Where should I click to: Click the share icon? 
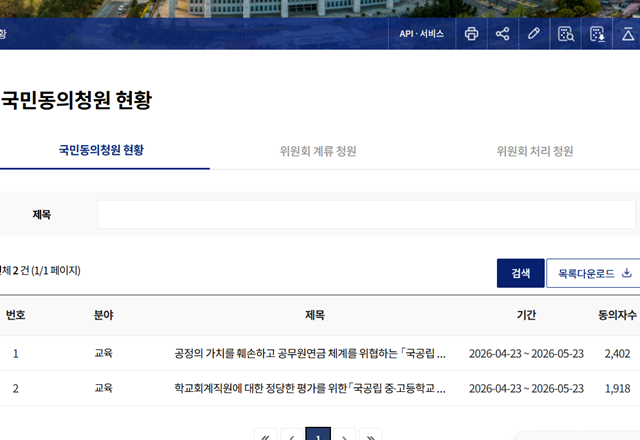pos(502,34)
